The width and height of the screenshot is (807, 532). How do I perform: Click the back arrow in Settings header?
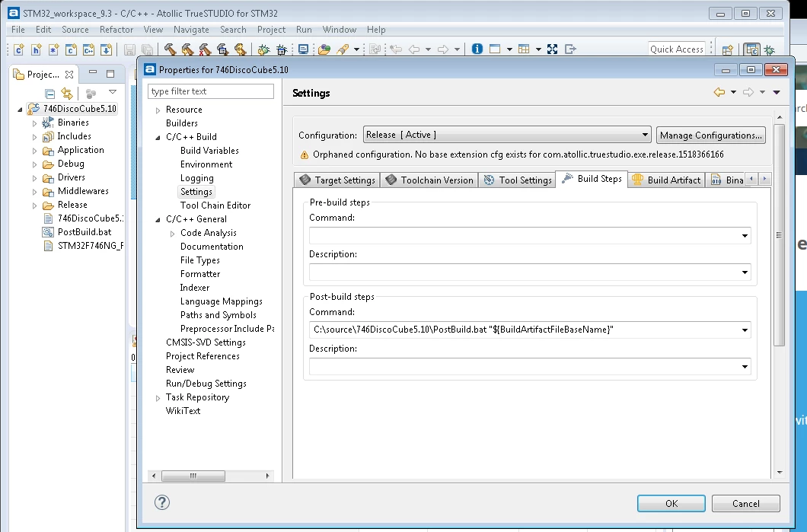[719, 92]
